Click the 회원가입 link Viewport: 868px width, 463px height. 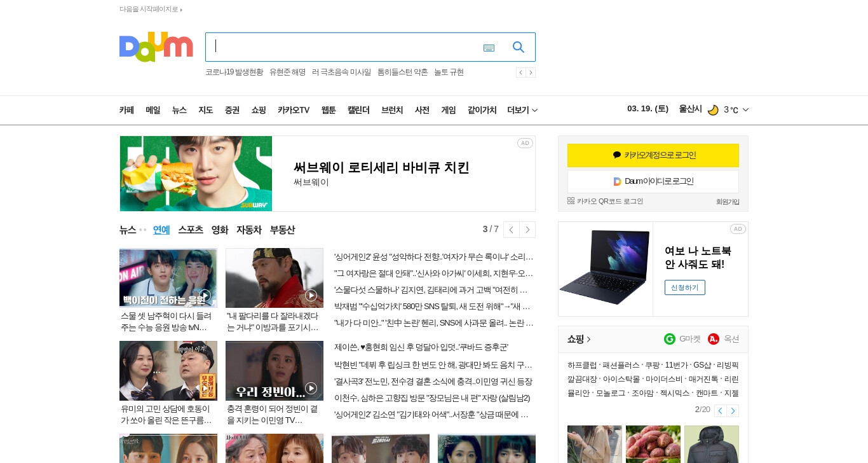(x=728, y=202)
